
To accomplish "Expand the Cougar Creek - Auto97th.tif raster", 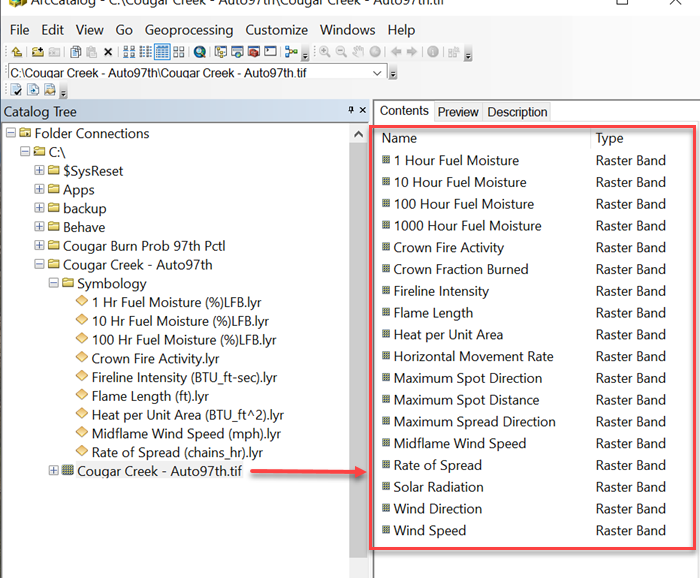I will pos(54,470).
